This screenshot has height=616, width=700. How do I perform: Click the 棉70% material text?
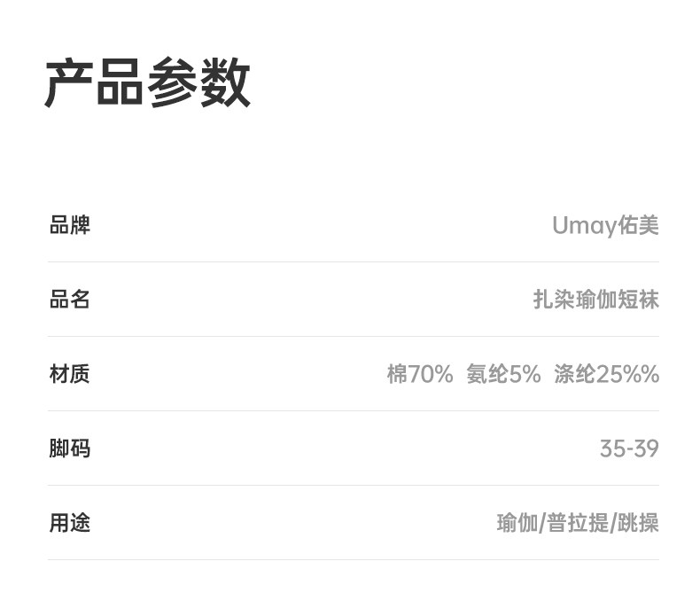tap(420, 374)
